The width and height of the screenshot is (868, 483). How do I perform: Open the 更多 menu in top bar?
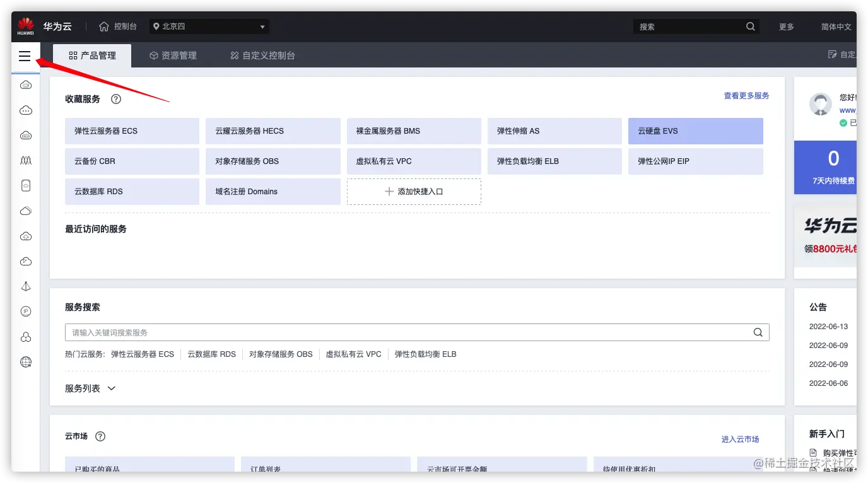[x=787, y=27]
